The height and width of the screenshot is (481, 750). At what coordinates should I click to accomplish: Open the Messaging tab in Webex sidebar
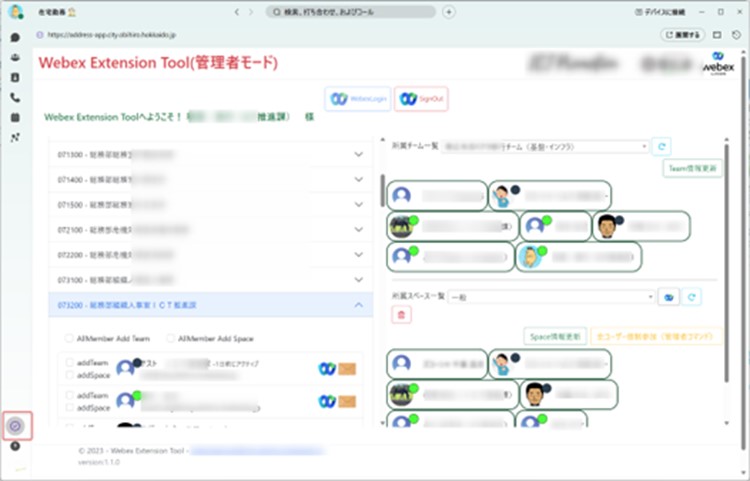tap(15, 37)
